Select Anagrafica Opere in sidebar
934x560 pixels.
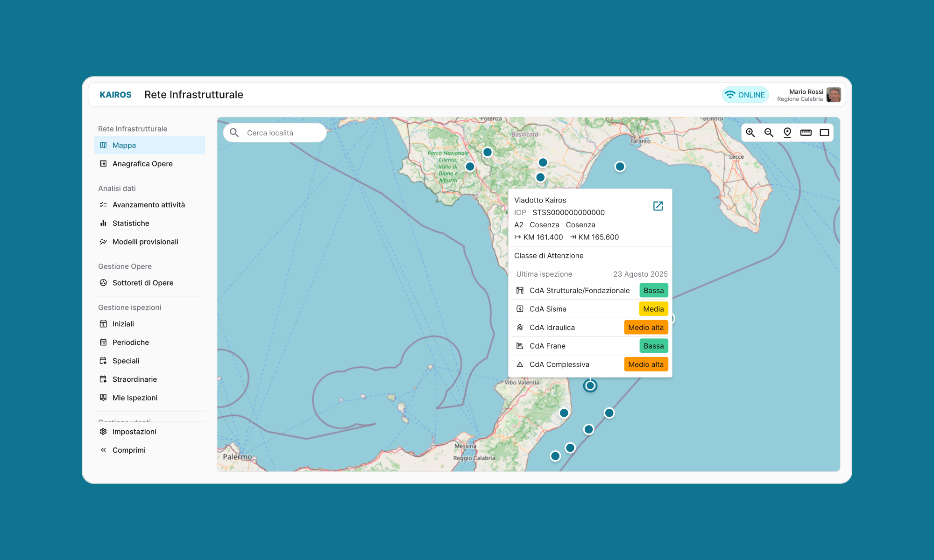(142, 164)
